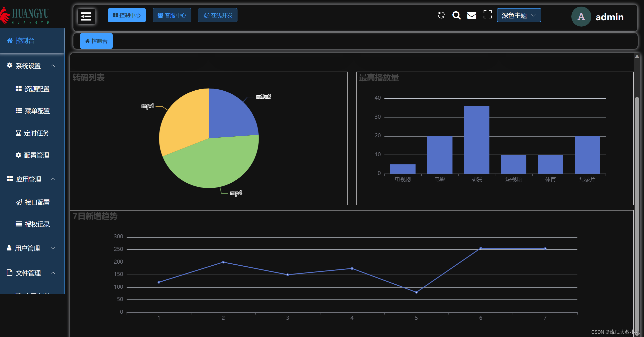Viewport: 644px width, 337px height.
Task: Expand the 用户管理 section
Action: coord(53,248)
